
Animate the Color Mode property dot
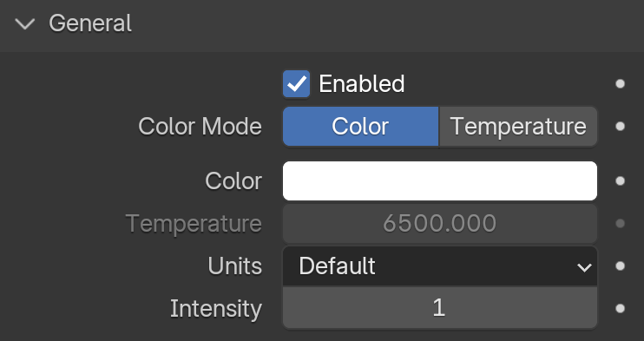(x=621, y=126)
